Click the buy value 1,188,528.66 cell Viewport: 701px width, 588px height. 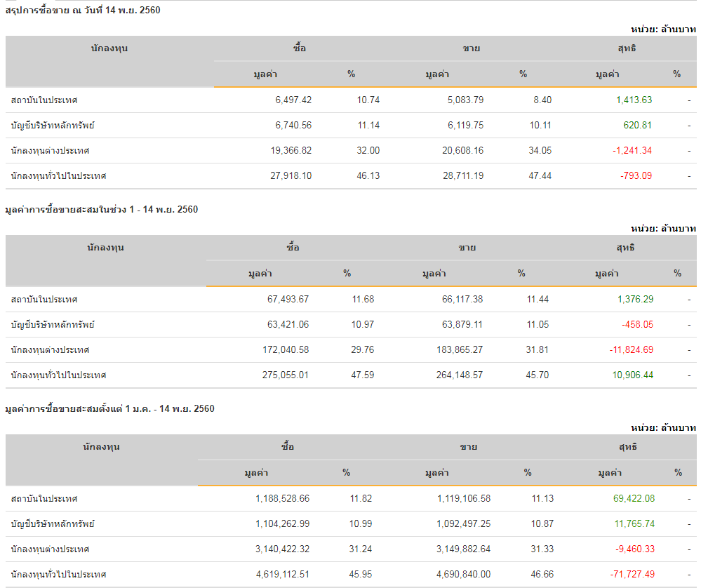tap(282, 499)
